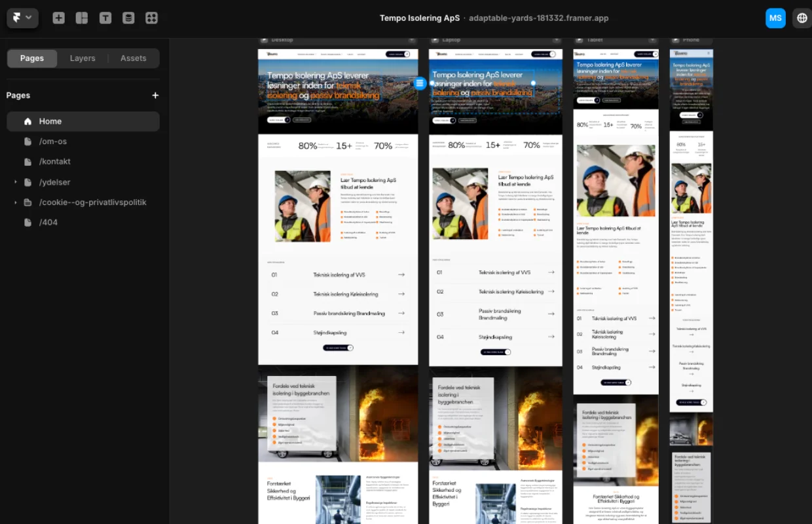The height and width of the screenshot is (524, 812).
Task: Select the 15+ statistic in the Laptop frame
Action: pos(493,145)
